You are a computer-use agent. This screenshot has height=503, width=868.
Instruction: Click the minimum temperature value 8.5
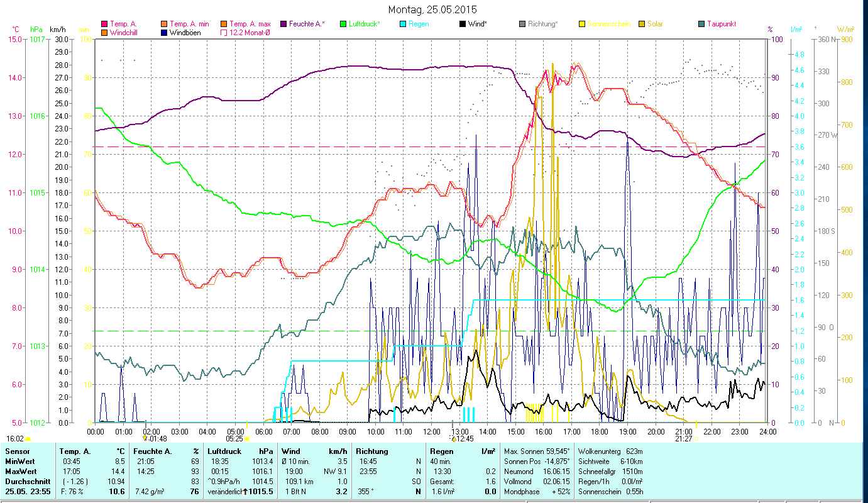click(119, 462)
